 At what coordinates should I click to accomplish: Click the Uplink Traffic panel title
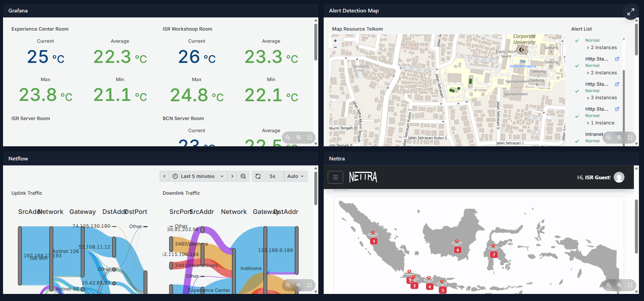coord(27,193)
